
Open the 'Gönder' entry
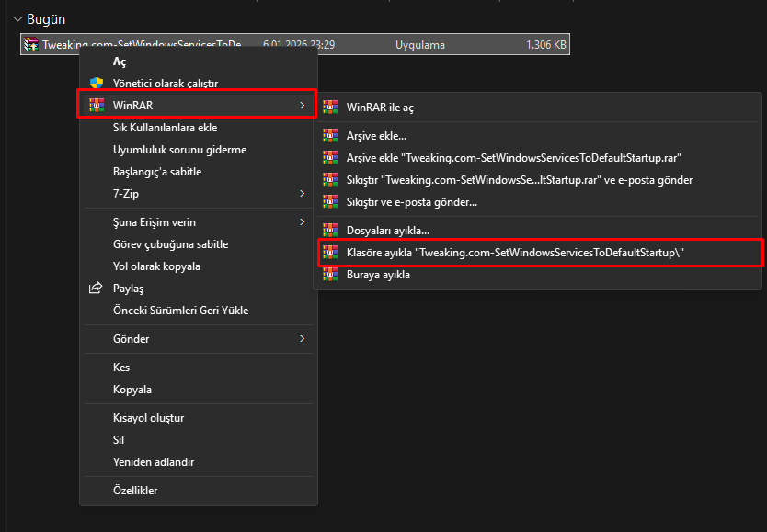(199, 338)
